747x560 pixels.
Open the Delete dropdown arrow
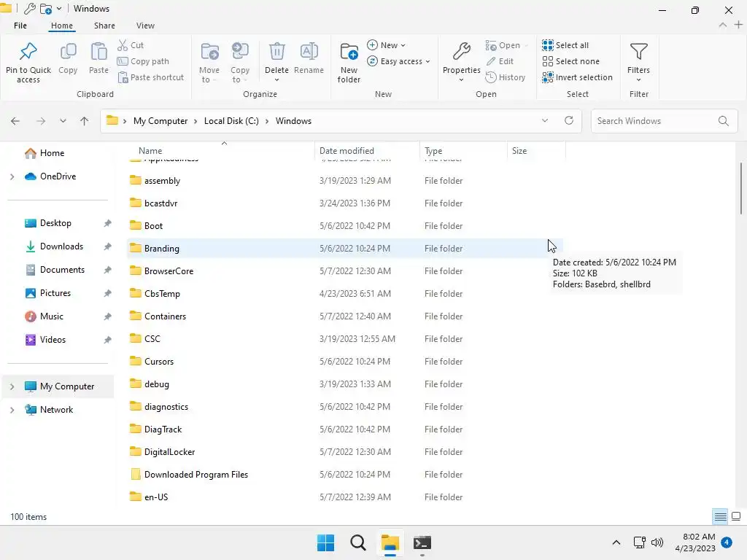pyautogui.click(x=276, y=80)
